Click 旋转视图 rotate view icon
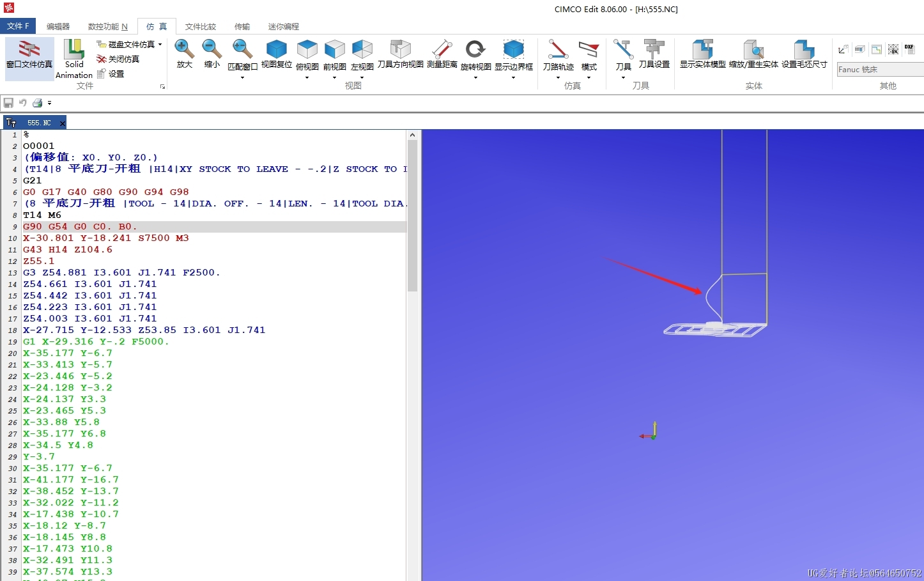The height and width of the screenshot is (581, 924). pyautogui.click(x=475, y=49)
